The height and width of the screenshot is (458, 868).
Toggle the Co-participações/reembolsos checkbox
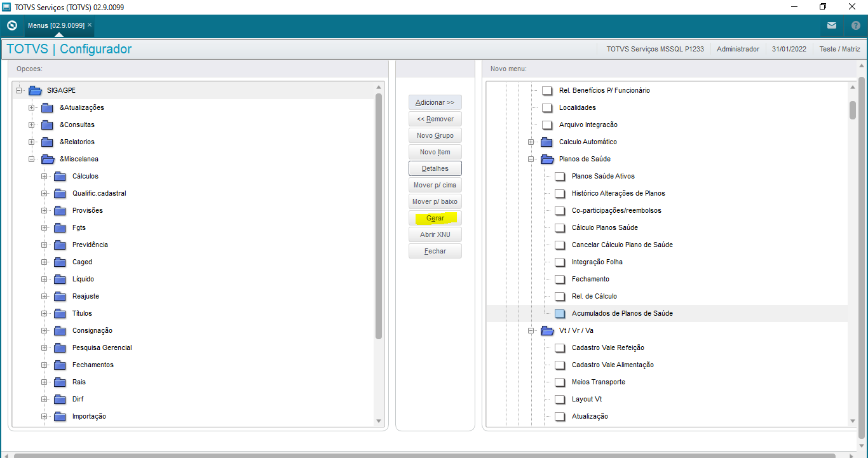560,210
